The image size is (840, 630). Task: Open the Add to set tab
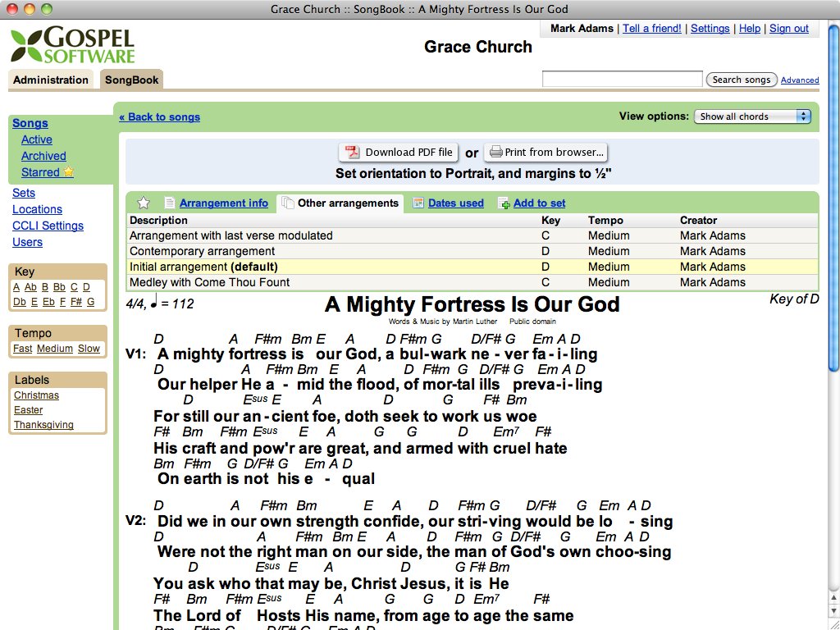[x=539, y=203]
